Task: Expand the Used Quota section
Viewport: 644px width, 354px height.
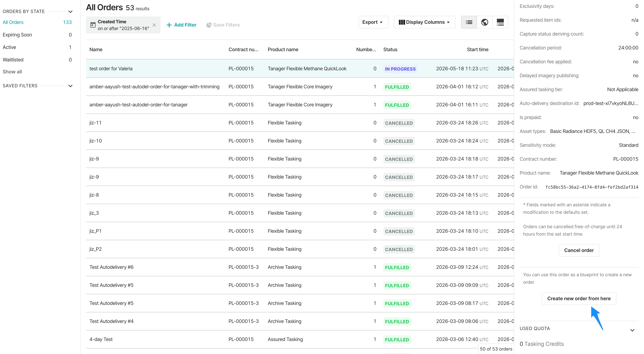Action: click(x=632, y=330)
